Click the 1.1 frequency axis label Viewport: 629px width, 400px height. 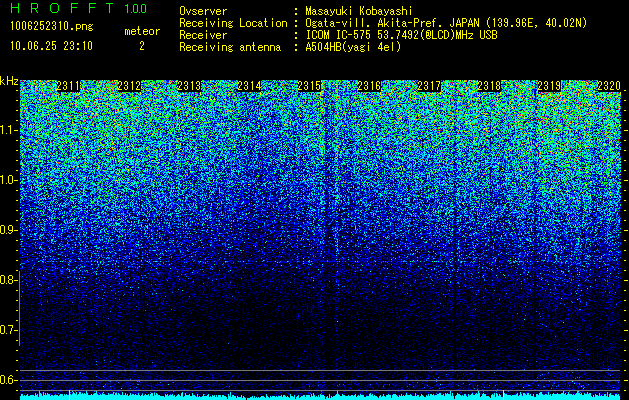(8, 130)
